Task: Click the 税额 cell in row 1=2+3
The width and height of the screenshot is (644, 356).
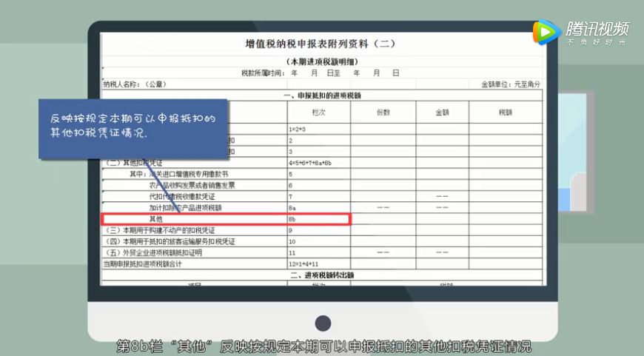Action: pyautogui.click(x=506, y=129)
